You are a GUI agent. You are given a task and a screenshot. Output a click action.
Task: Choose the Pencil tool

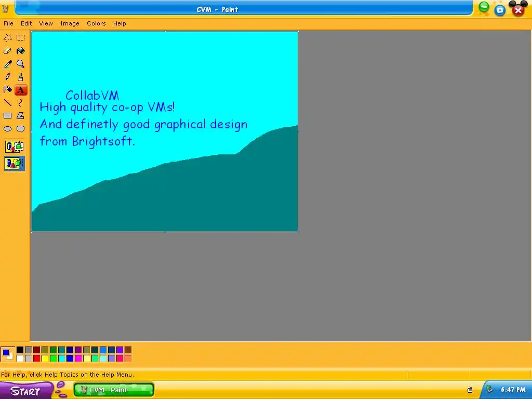pos(7,77)
